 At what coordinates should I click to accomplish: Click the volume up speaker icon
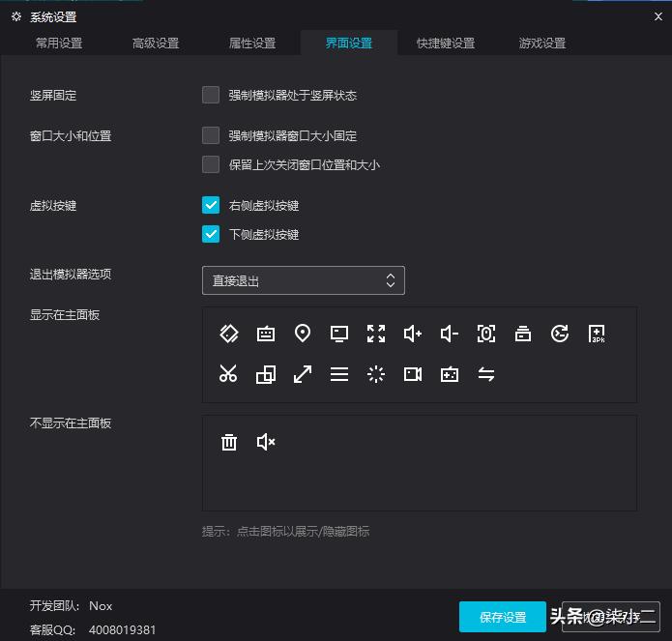click(413, 334)
